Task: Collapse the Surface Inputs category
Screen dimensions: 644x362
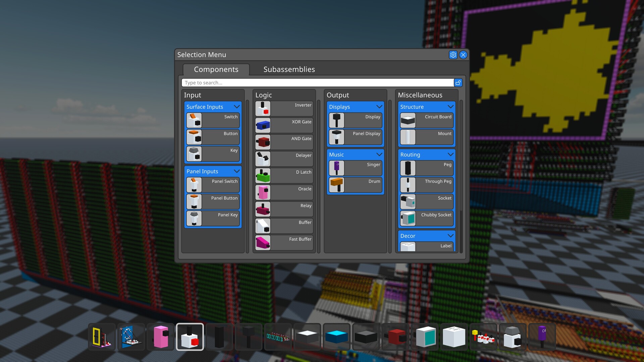Action: [236, 107]
